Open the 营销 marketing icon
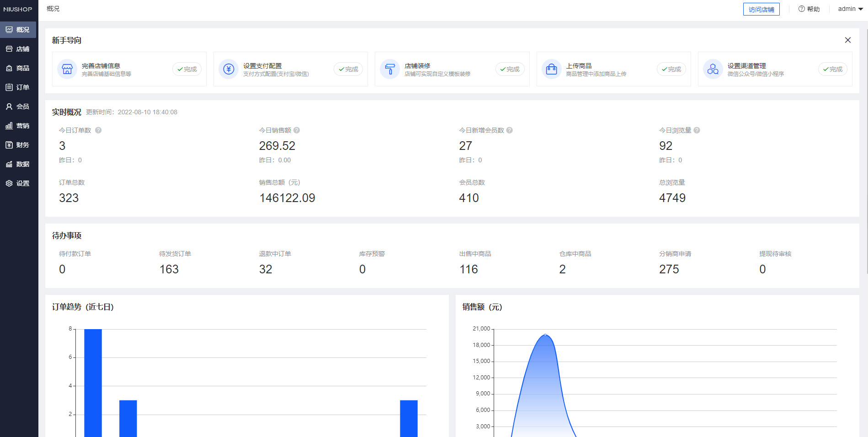The width and height of the screenshot is (868, 437). point(18,125)
